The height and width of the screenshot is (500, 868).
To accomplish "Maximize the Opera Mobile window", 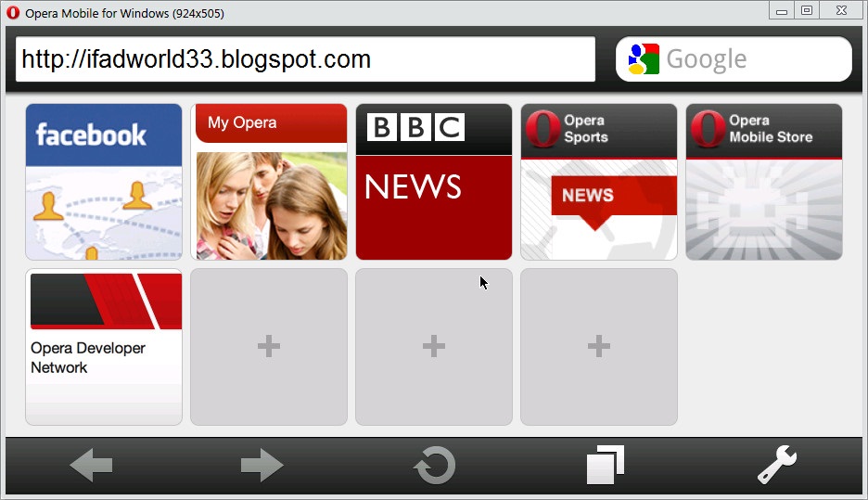I will point(807,10).
